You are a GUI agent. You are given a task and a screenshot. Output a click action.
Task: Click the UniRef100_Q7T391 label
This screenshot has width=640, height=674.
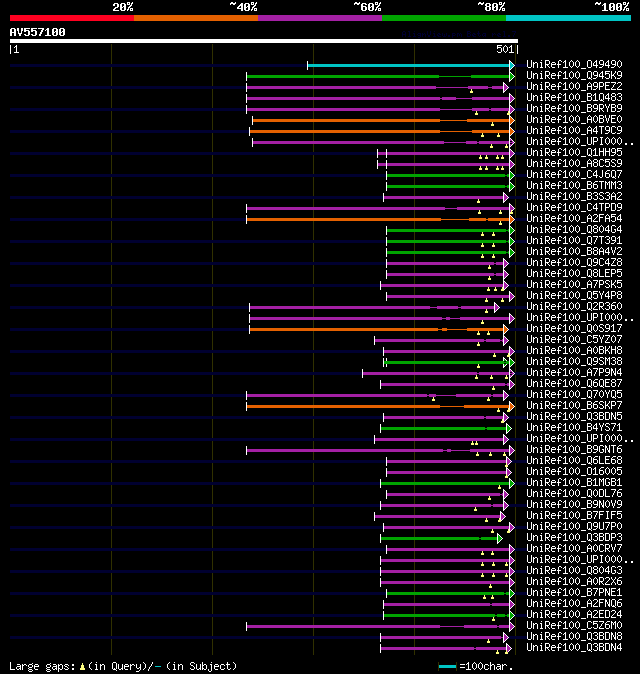coord(574,241)
